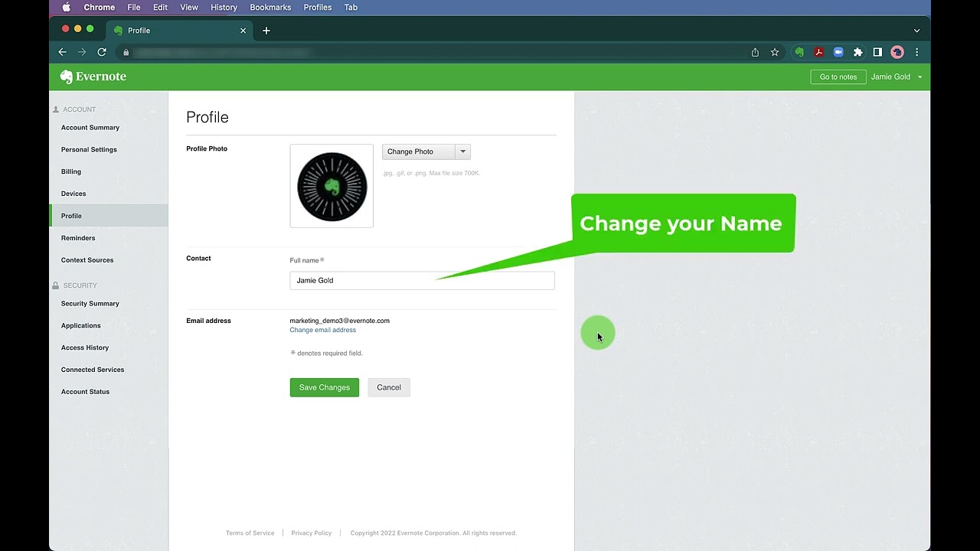Open Reminders in sidebar
This screenshot has height=551, width=980.
pyautogui.click(x=78, y=238)
